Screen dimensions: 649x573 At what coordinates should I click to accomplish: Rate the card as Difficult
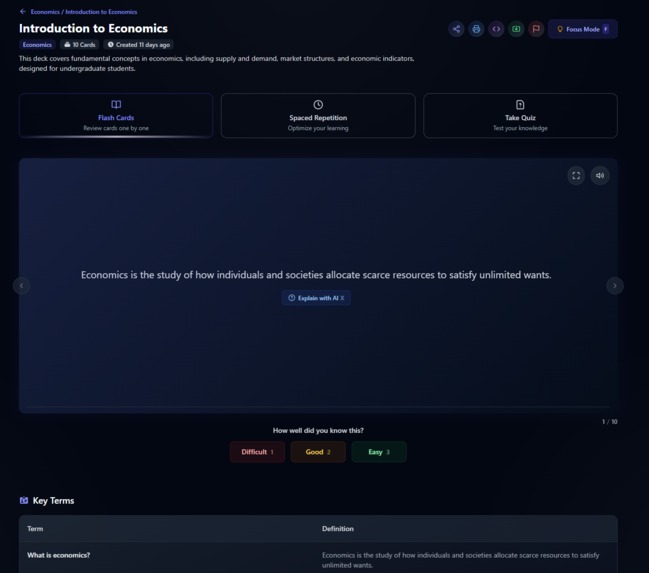coord(257,452)
